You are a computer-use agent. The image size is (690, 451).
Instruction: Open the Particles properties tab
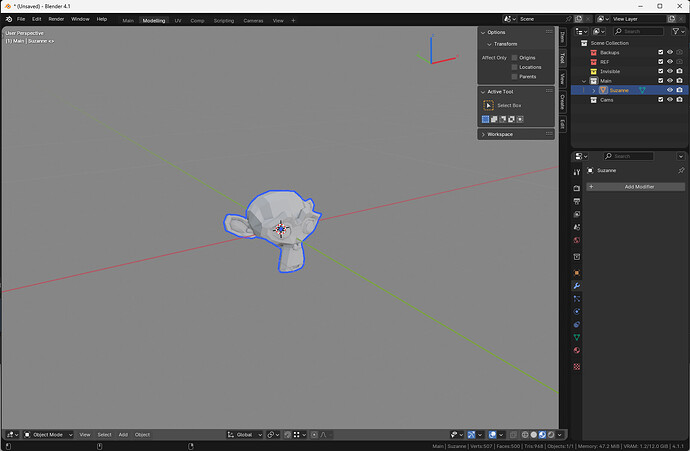576,299
